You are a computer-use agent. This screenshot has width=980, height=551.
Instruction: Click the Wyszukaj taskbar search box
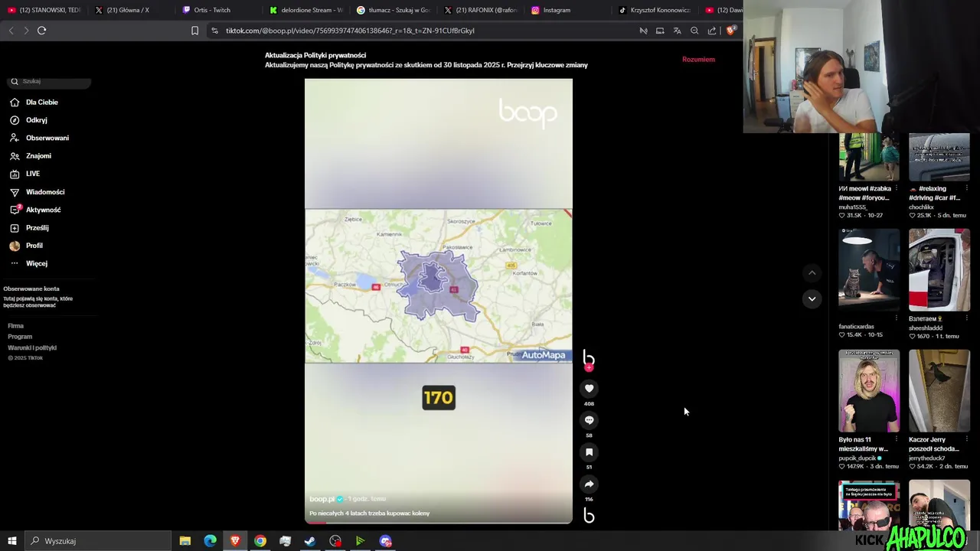pos(98,541)
